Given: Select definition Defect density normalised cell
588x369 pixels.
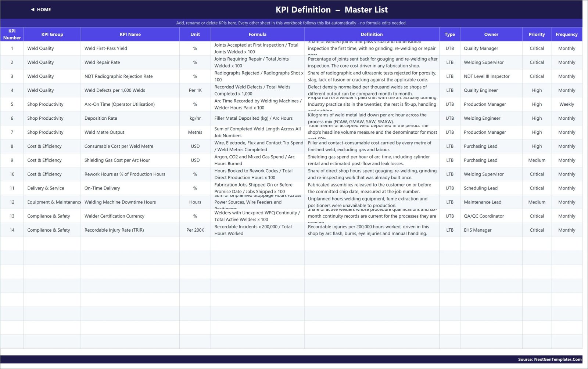Looking at the screenshot, I should tap(372, 90).
